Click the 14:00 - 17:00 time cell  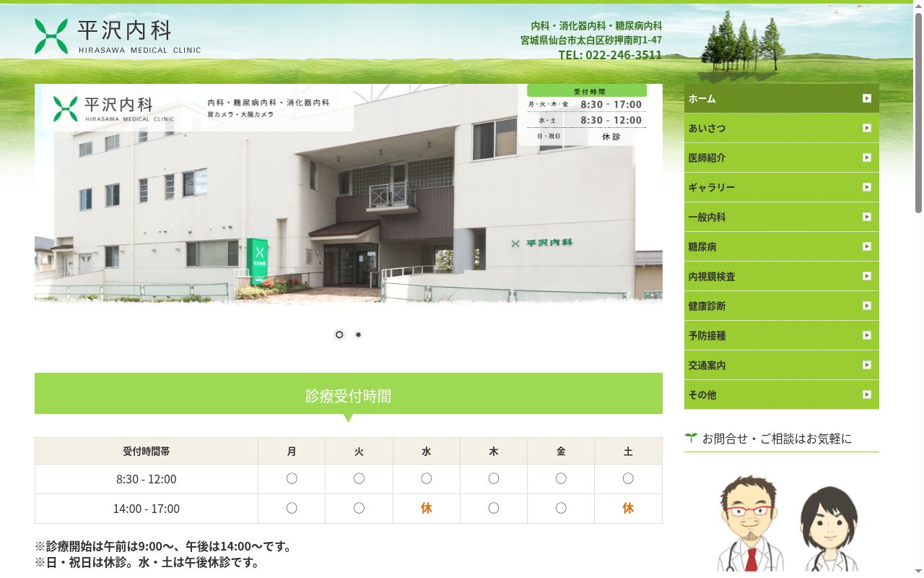(x=147, y=509)
